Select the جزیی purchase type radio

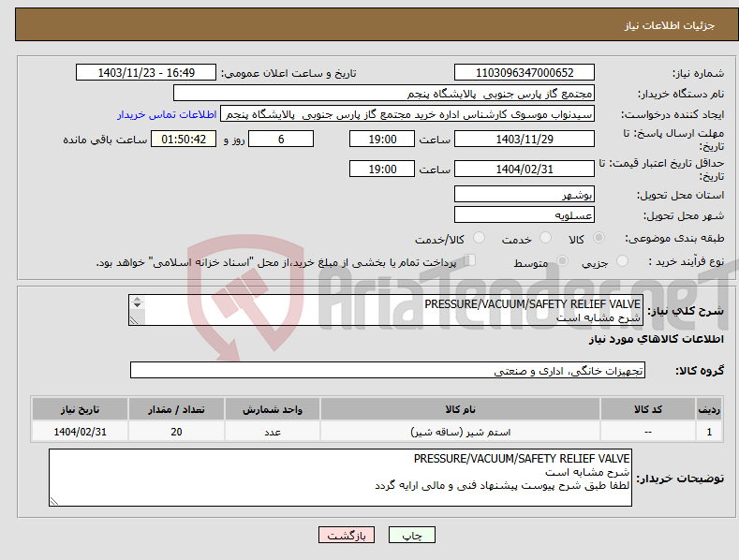point(622,260)
